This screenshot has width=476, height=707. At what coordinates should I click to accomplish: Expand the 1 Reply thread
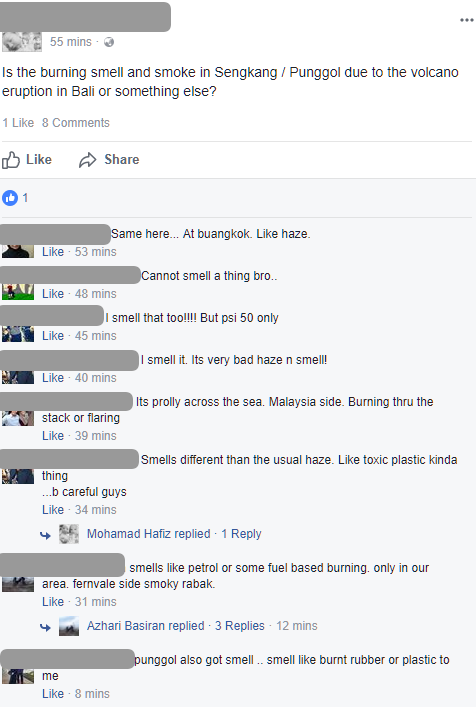(x=241, y=534)
